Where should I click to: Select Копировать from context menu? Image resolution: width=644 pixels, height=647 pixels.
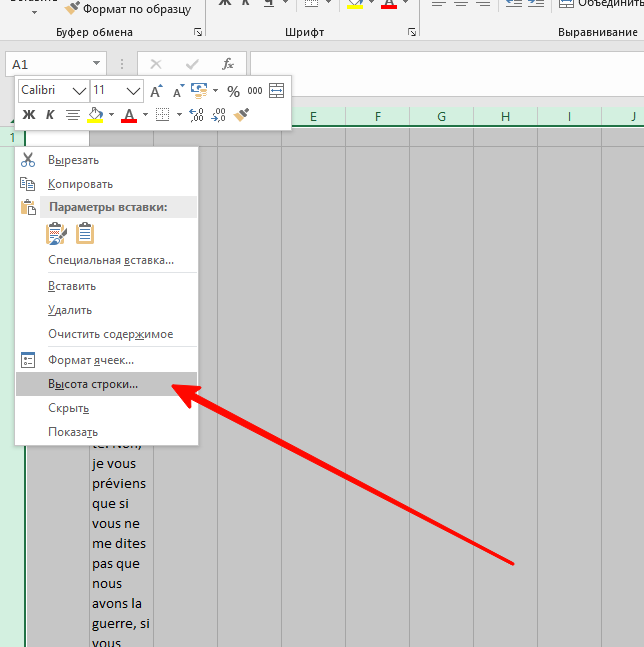click(106, 184)
